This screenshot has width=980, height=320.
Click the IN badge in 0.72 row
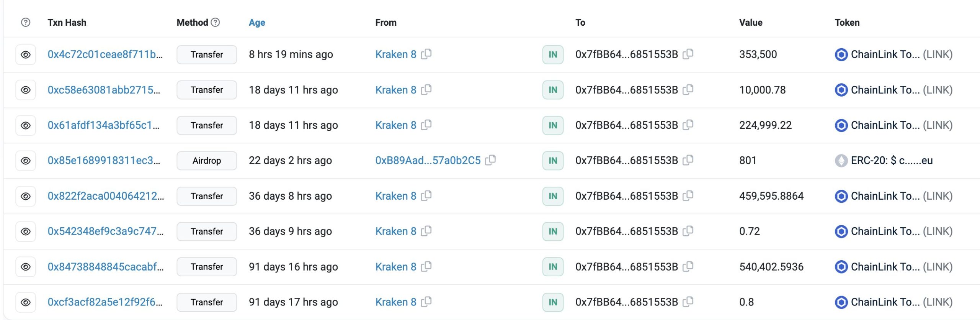coord(553,231)
